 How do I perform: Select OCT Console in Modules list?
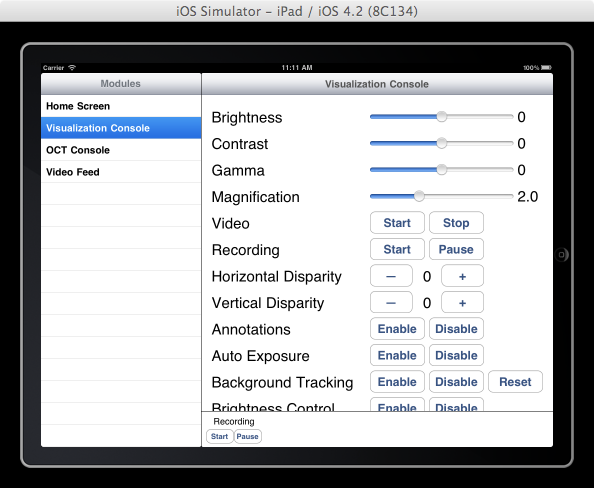pyautogui.click(x=121, y=150)
